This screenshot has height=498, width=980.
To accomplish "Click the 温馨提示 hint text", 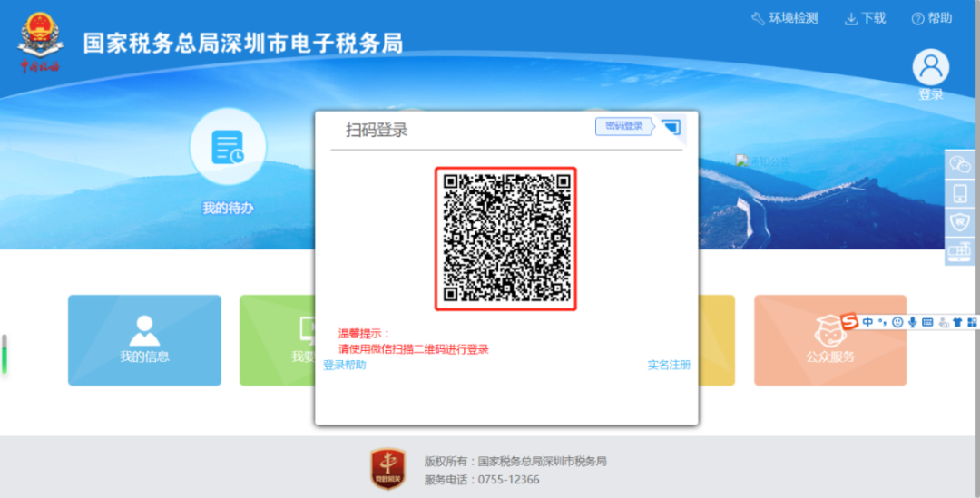I will click(365, 334).
